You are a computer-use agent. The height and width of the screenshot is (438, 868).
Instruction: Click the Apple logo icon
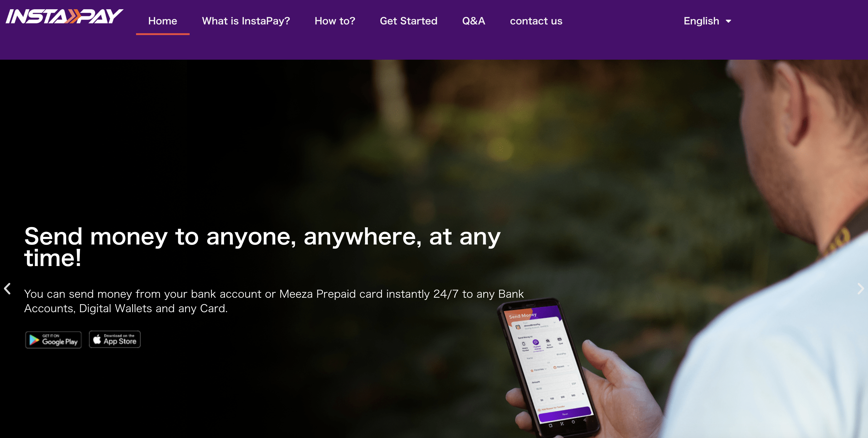click(97, 339)
